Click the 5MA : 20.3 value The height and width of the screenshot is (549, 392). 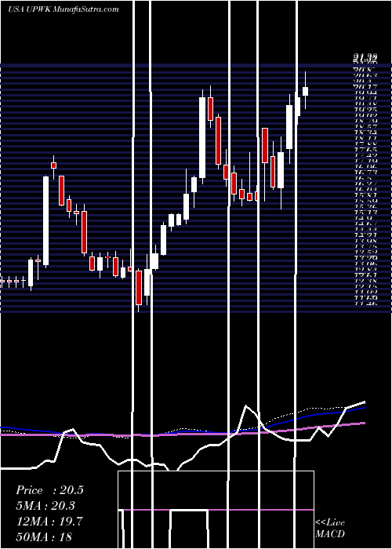(45, 506)
